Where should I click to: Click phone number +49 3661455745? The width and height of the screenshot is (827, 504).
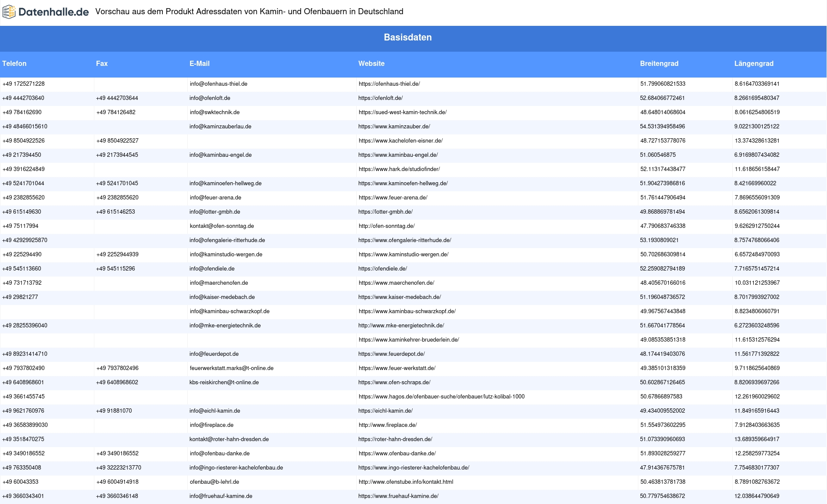click(24, 397)
